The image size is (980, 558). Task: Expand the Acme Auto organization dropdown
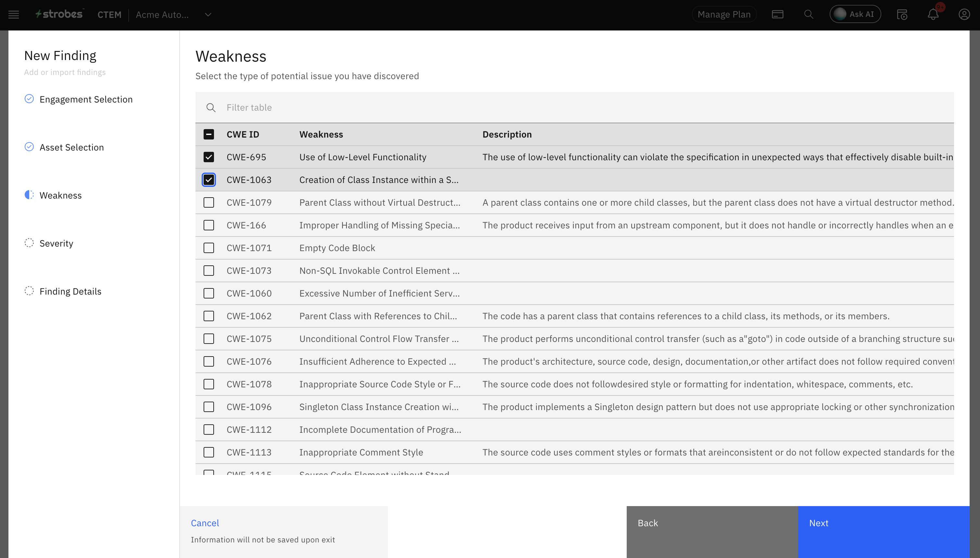[208, 15]
